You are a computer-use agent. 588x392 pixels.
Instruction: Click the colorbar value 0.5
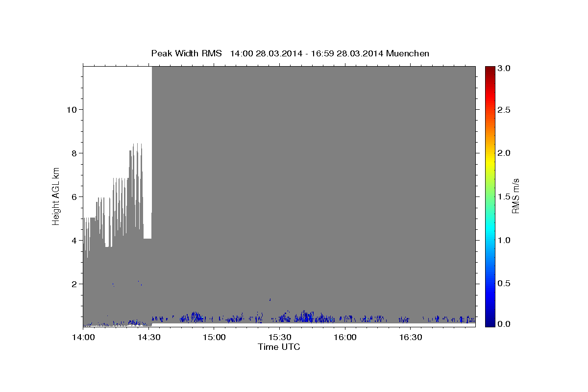(504, 284)
